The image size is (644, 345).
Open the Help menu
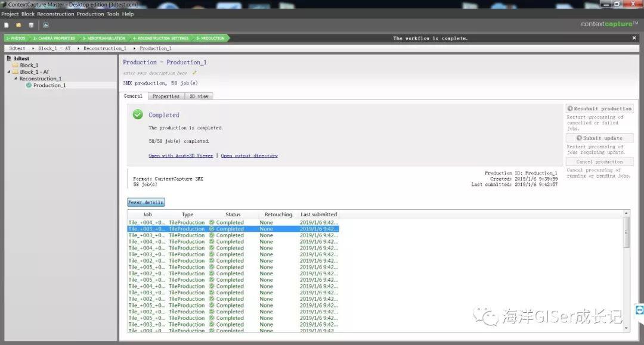[x=128, y=14]
